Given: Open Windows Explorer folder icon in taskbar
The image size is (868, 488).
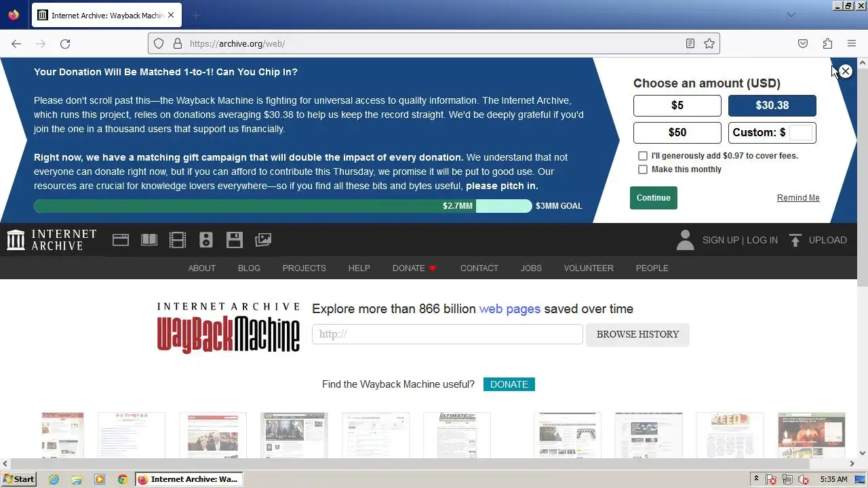Looking at the screenshot, I should pos(77,479).
